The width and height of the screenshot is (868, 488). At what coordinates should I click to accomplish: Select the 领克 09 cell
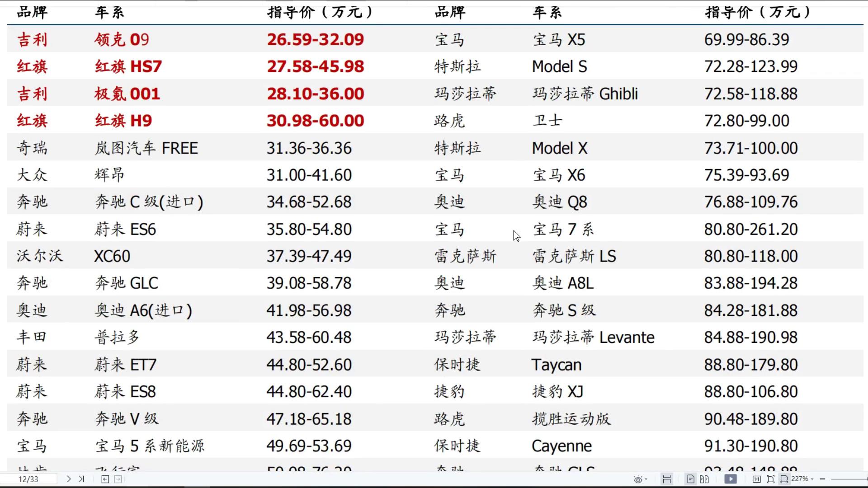coord(122,39)
